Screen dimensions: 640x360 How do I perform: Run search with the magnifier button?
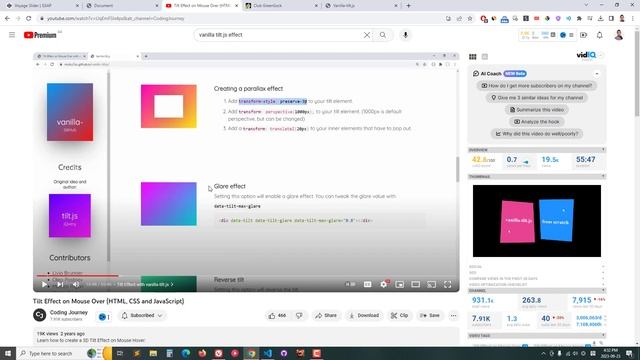pos(383,35)
